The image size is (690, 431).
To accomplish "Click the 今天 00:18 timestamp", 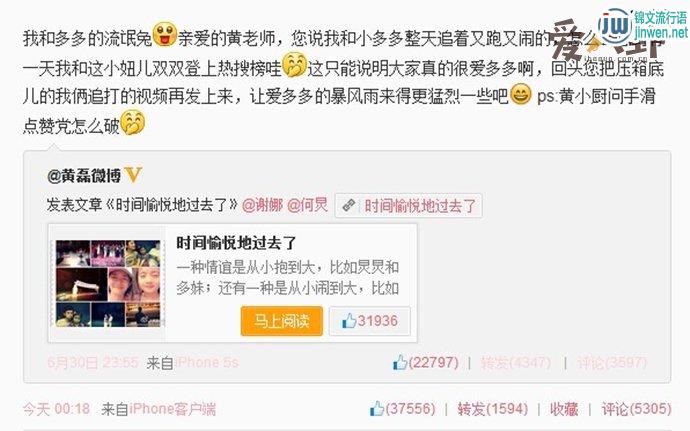I will coord(56,409).
